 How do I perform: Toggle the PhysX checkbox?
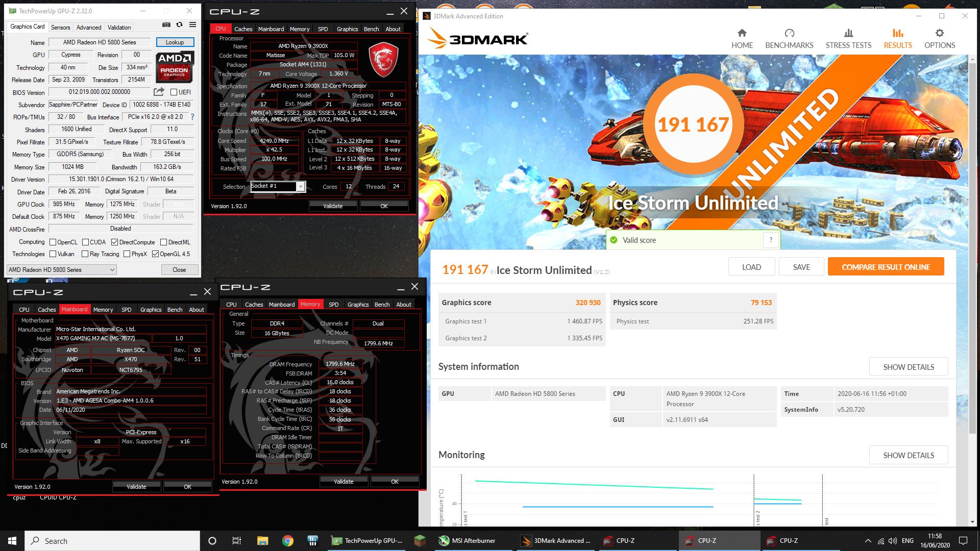pyautogui.click(x=127, y=254)
